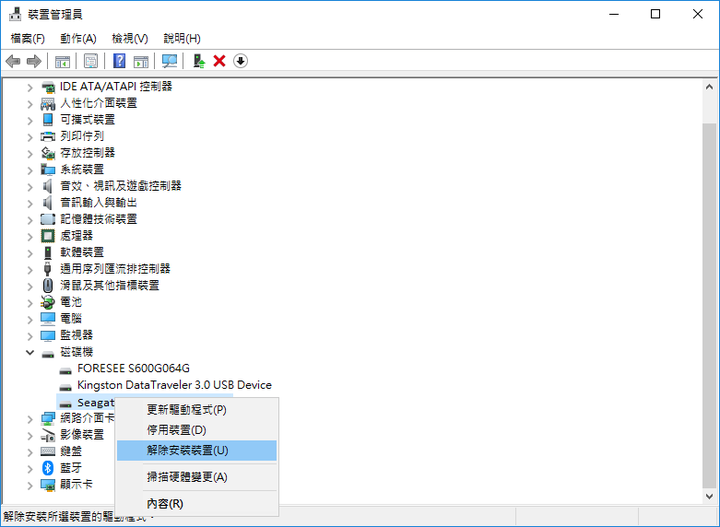Expand the 人性化介面裝置 node
The width and height of the screenshot is (720, 527).
pyautogui.click(x=30, y=104)
